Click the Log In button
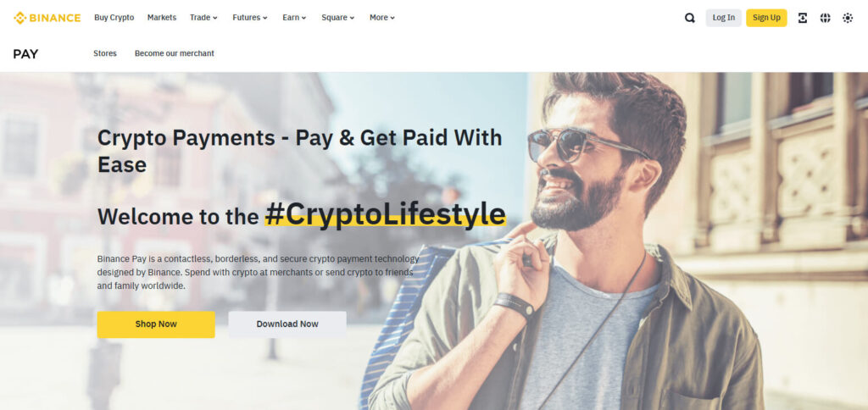Viewport: 868px width, 410px height. click(724, 18)
